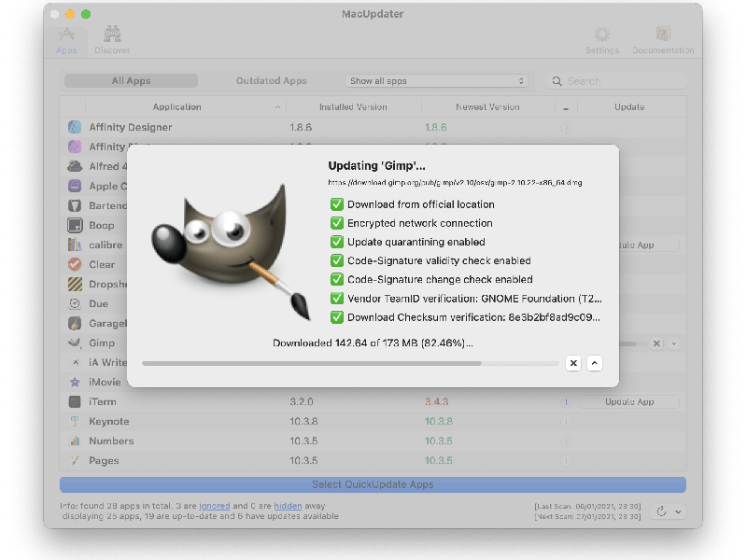The image size is (747, 560).
Task: Click the Update column header
Action: point(629,107)
